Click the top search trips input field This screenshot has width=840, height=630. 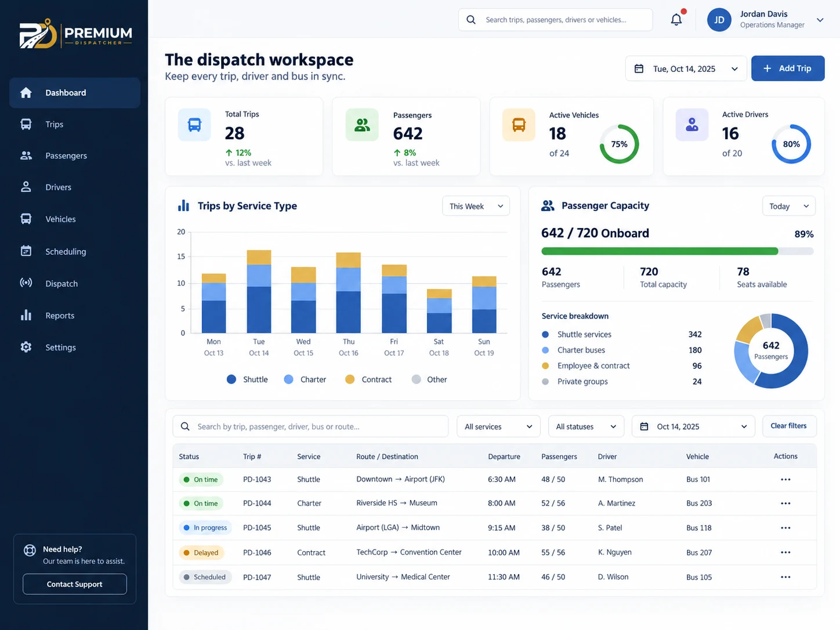coord(555,20)
